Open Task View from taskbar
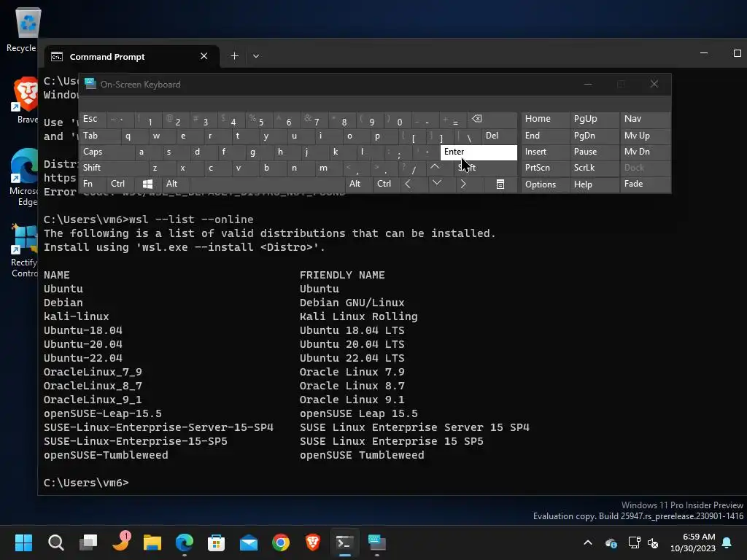This screenshot has width=747, height=560. [x=88, y=542]
